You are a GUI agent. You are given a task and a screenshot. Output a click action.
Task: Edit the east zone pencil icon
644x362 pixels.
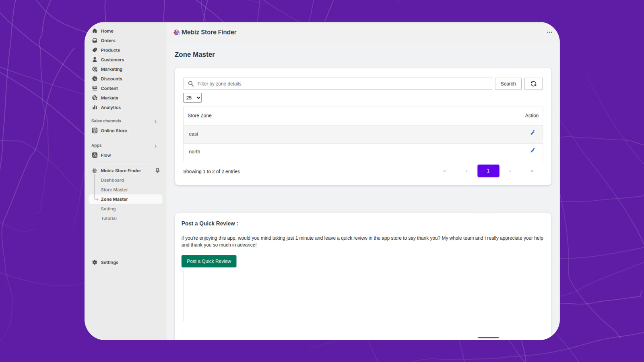(x=533, y=132)
